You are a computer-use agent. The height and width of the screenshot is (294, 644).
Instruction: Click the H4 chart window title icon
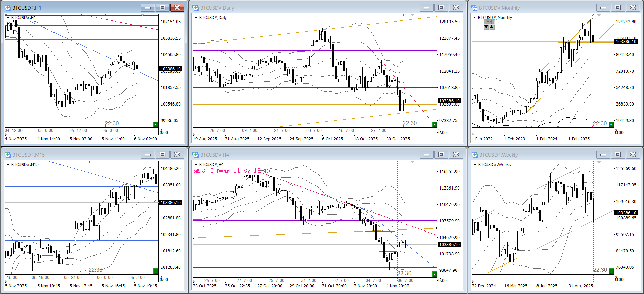pyautogui.click(x=196, y=155)
